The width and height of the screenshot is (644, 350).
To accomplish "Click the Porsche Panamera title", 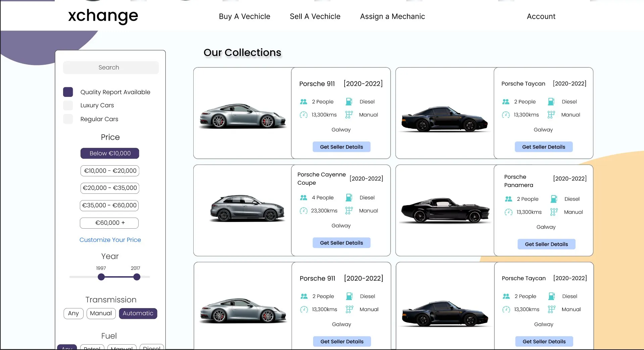I will [518, 181].
